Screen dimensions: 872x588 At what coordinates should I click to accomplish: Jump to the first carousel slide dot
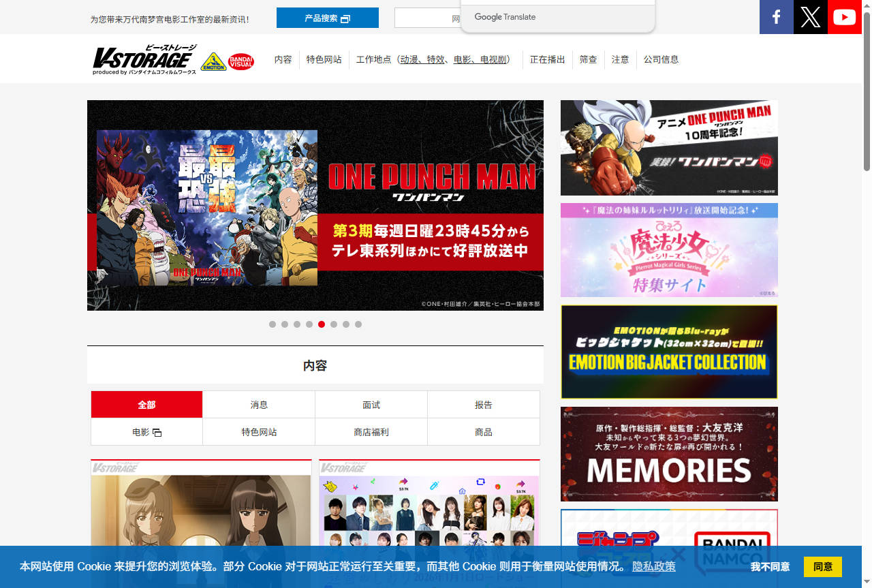272,324
